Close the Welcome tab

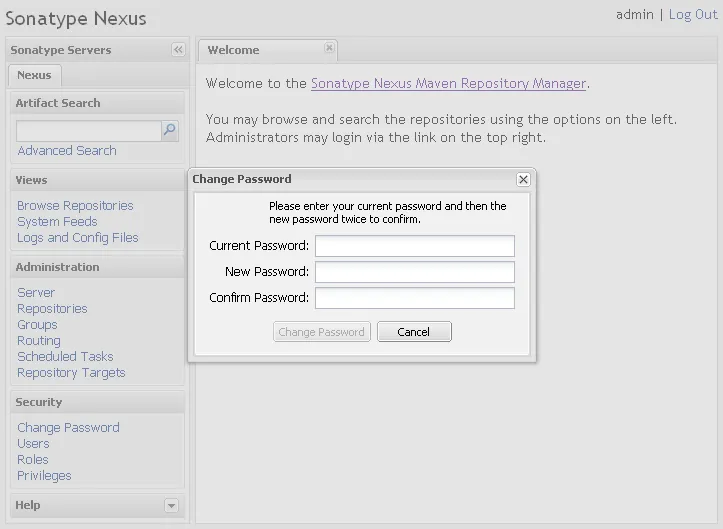pos(329,48)
